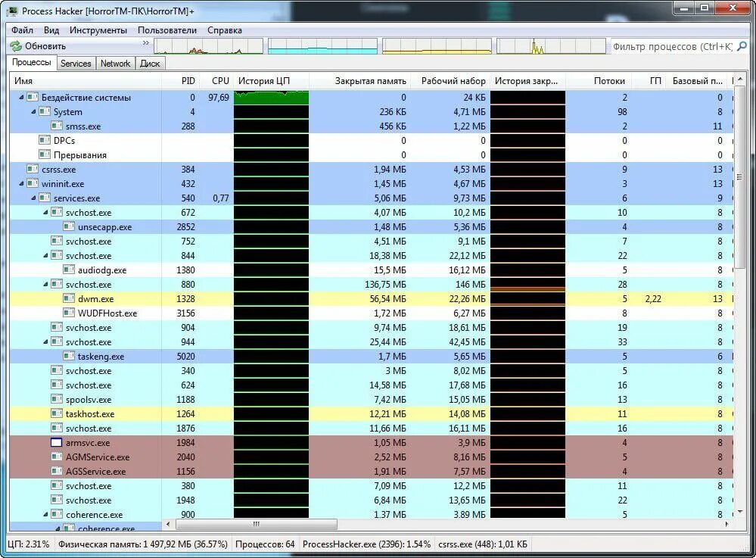Open the Вид menu
The image size is (756, 558).
(51, 30)
